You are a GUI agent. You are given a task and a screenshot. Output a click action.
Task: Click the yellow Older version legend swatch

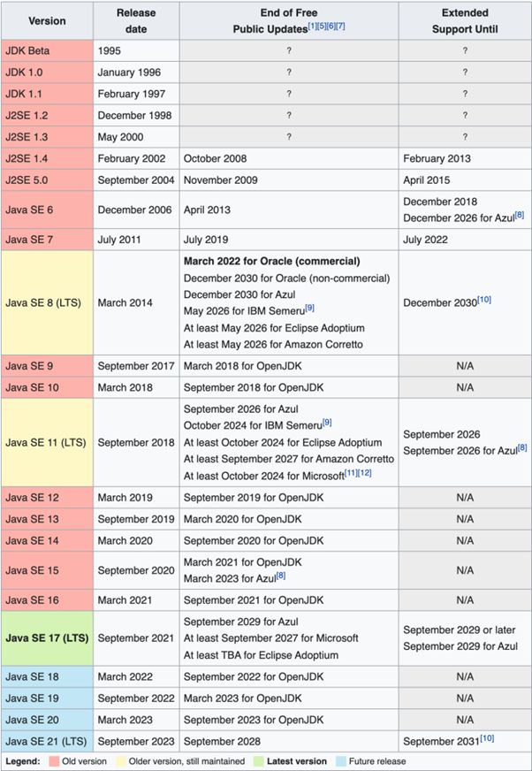pos(135,760)
